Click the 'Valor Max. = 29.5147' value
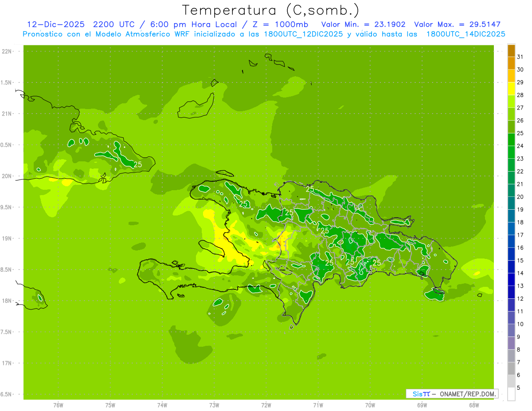 458,24
